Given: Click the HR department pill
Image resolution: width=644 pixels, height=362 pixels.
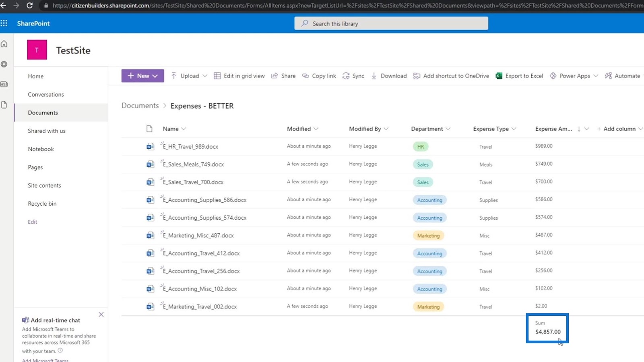Looking at the screenshot, I should click(421, 146).
